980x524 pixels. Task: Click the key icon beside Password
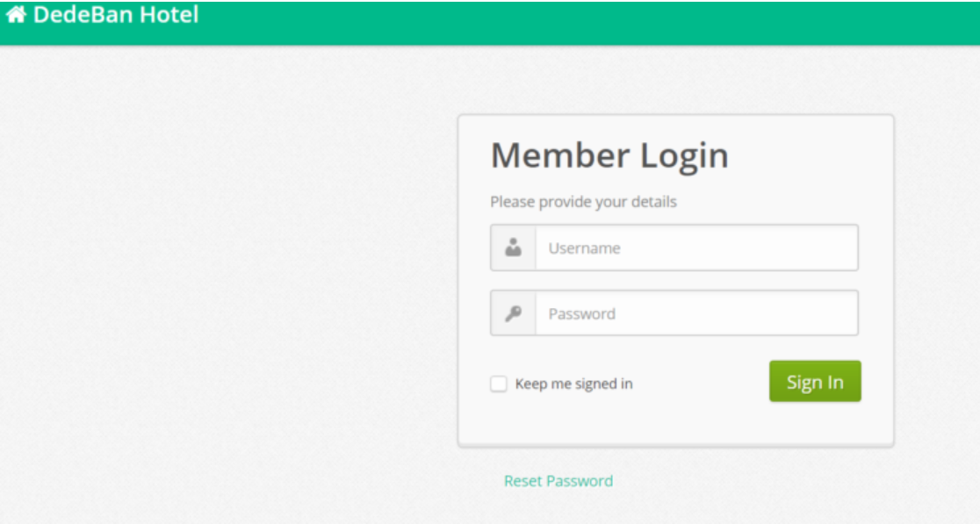click(x=513, y=312)
